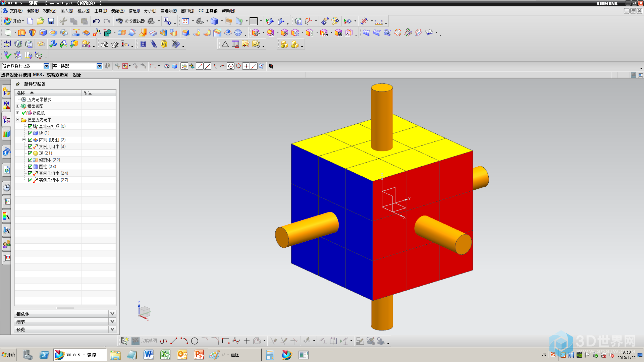Screen dimensions: 644x362
Task: Select the sketch Arc tool
Action: pyautogui.click(x=184, y=341)
